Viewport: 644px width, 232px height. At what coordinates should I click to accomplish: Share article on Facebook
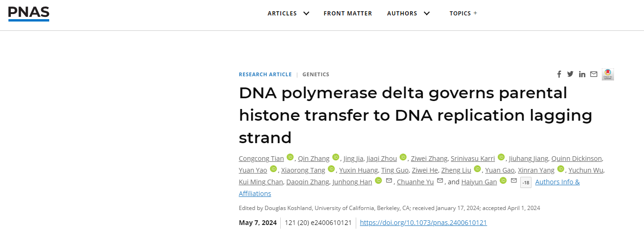point(559,74)
